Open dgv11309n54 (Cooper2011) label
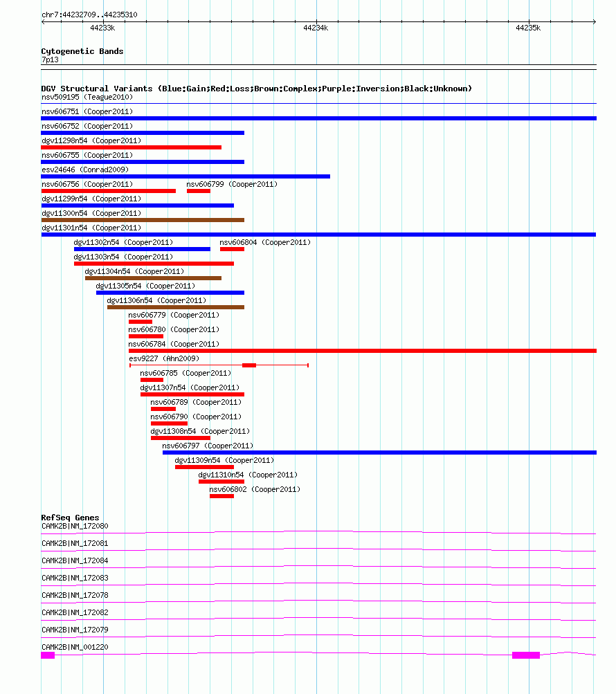616x694 pixels. point(224,460)
